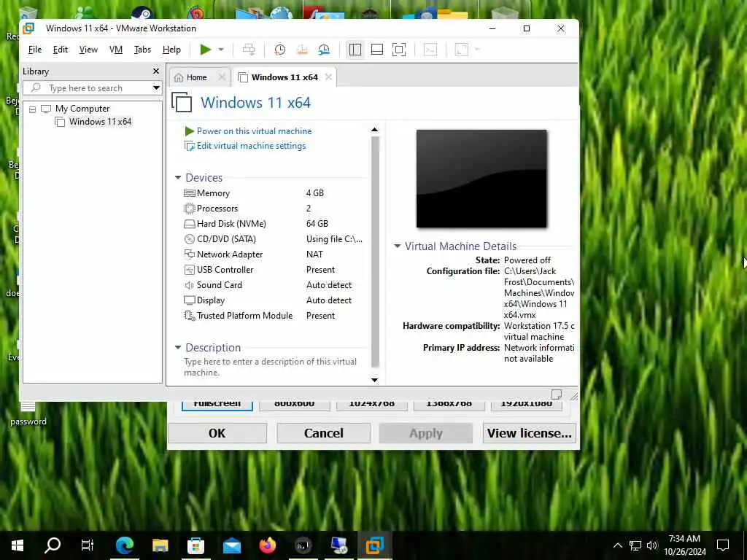This screenshot has width=747, height=560.
Task: Collapse the My Computer tree node
Action: [32, 109]
